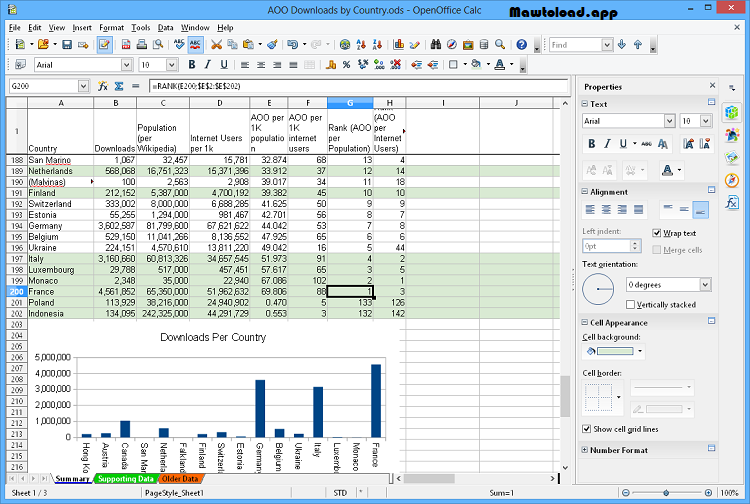Collapse the Alignment section

[585, 191]
